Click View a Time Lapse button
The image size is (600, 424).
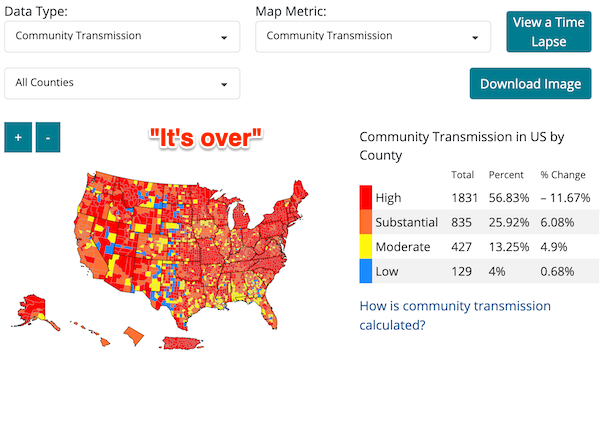tap(549, 32)
